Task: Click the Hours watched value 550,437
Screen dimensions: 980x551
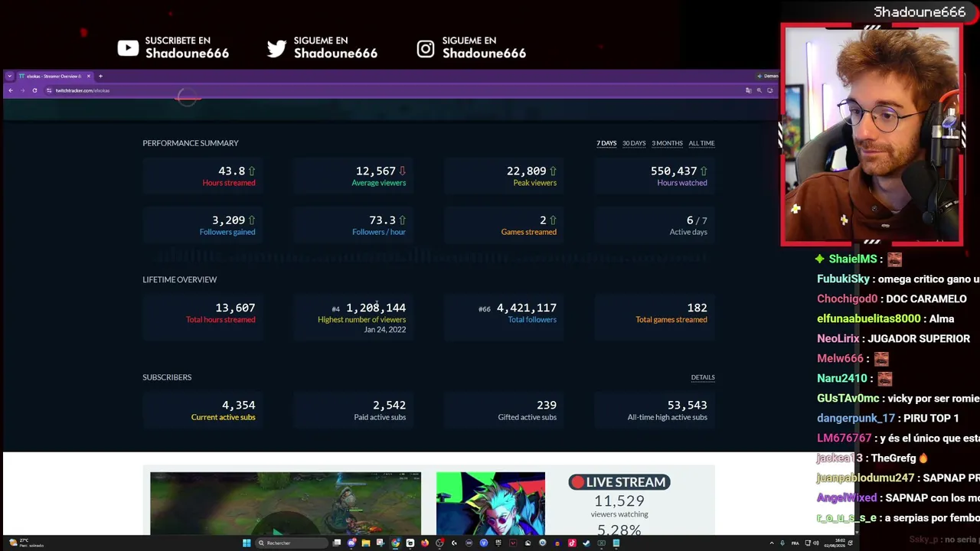Action: click(674, 171)
